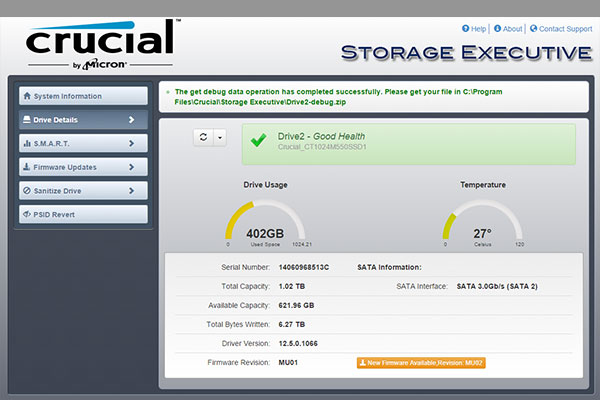Open the Help link

click(478, 29)
